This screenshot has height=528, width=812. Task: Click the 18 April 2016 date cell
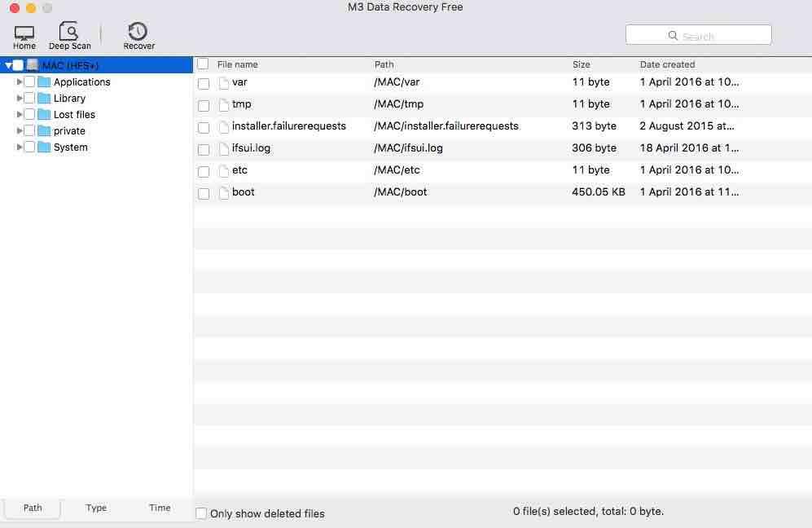pos(689,148)
